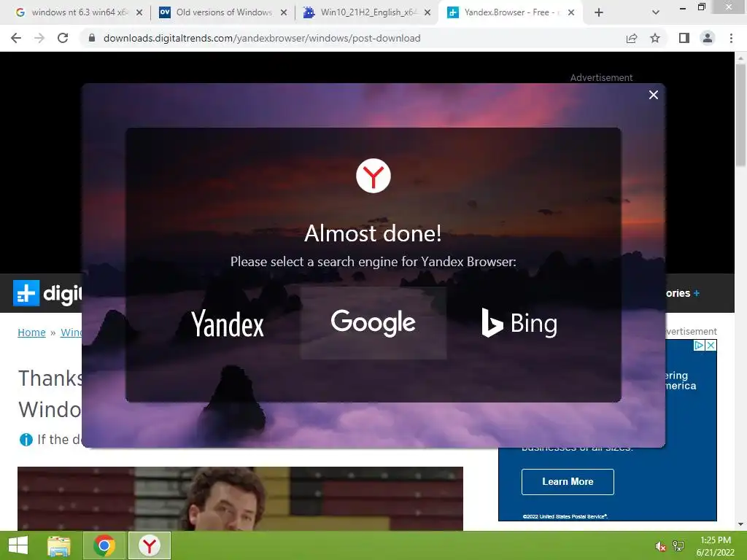Viewport: 747px width, 560px height.
Task: Click the Chrome taskbar icon
Action: click(104, 545)
